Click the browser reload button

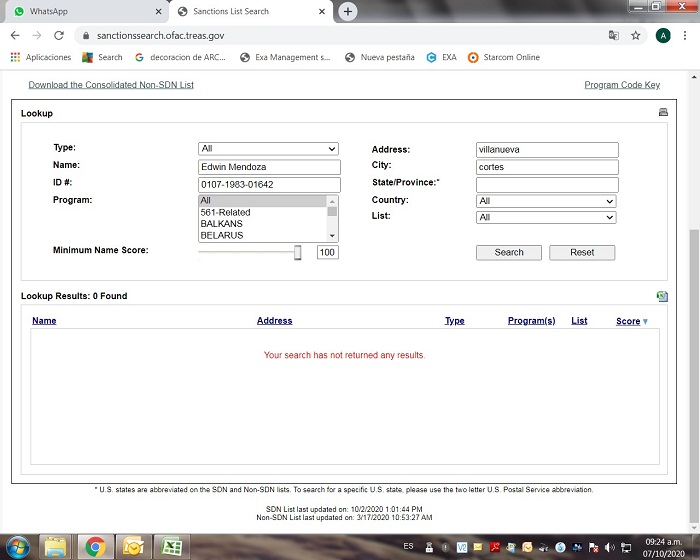(x=59, y=35)
